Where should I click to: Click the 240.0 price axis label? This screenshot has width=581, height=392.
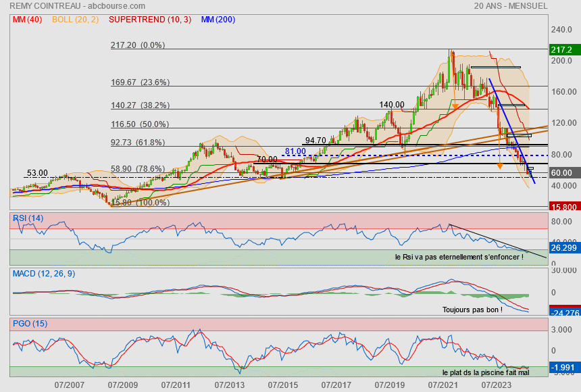coord(561,30)
